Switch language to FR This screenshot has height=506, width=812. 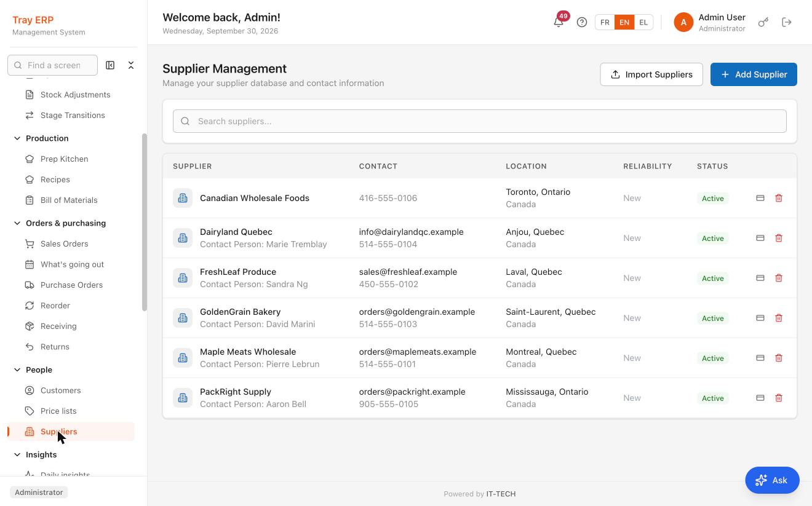(x=605, y=22)
